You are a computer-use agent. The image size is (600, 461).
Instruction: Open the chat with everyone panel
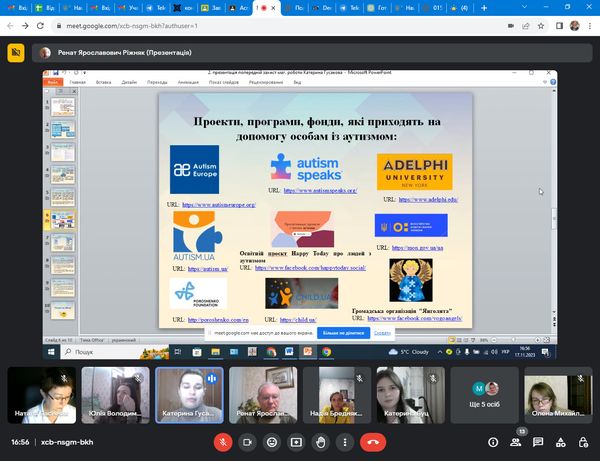tap(537, 441)
